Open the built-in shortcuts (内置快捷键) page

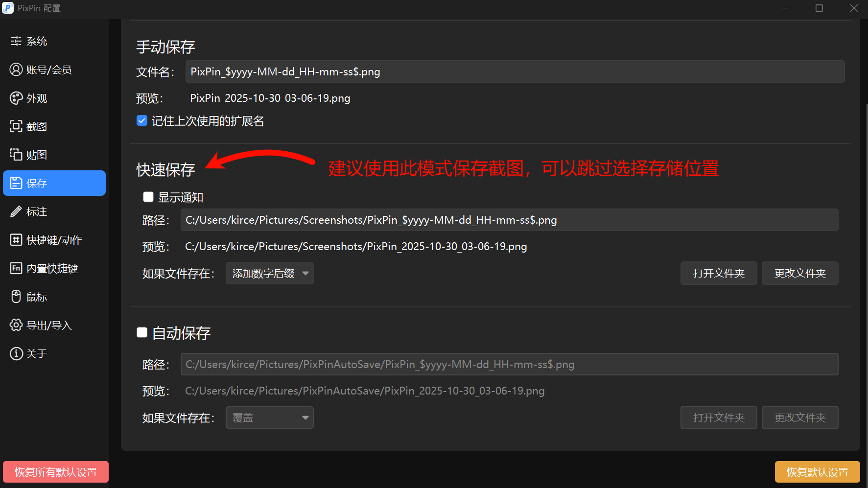click(x=52, y=268)
